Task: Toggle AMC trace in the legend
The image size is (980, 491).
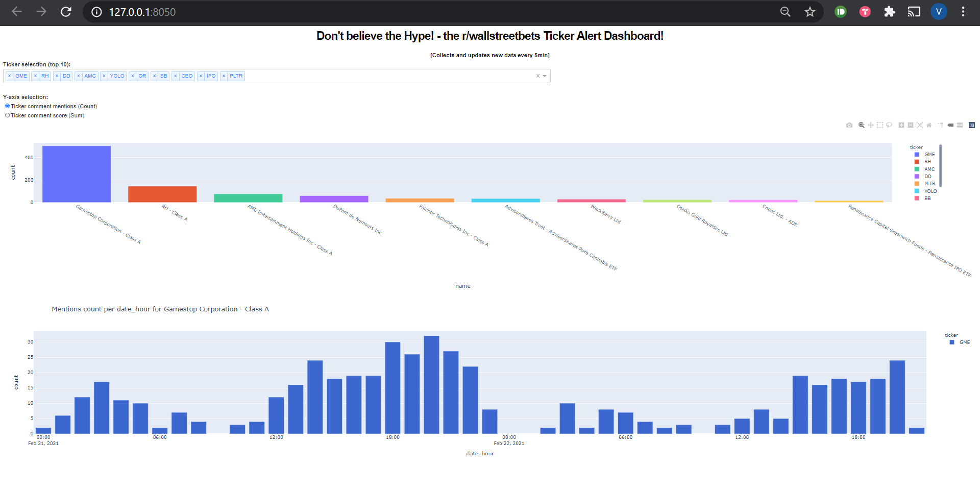Action: click(x=925, y=169)
